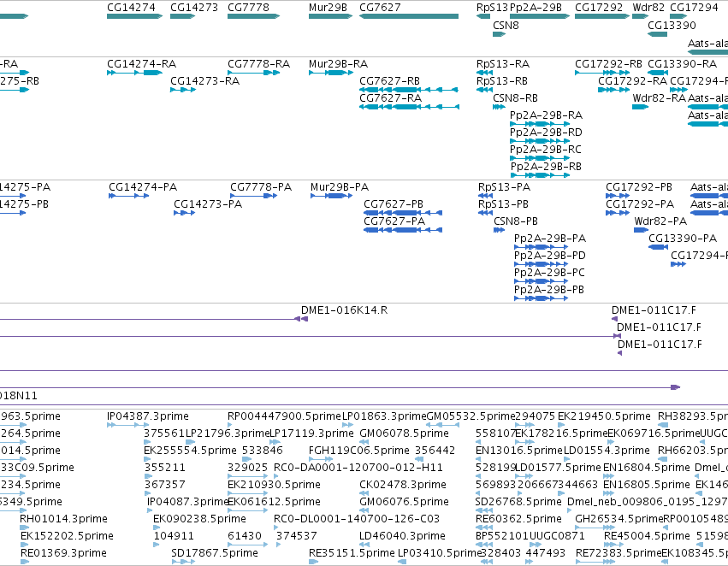Click transcript RpS13-RB

click(484, 90)
